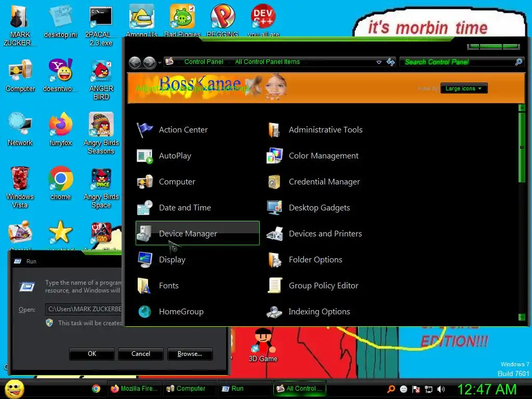Screen dimensions: 532x399
Task: Click the green vertical scrollbar thumb
Action: tap(522, 147)
